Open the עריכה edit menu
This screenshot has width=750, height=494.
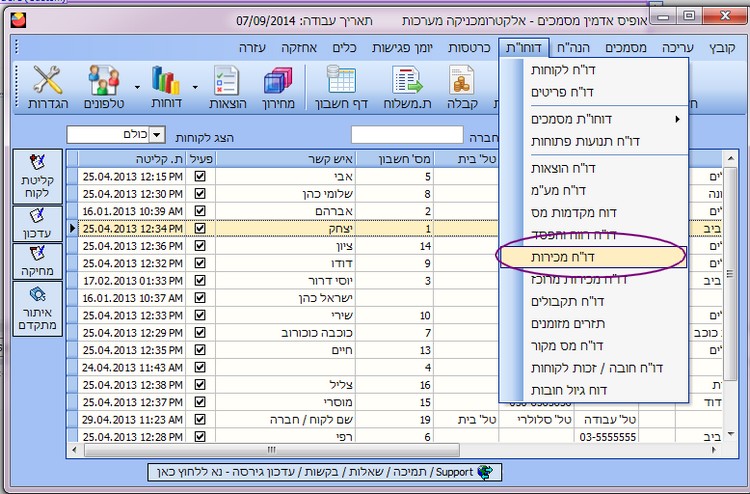click(x=678, y=48)
